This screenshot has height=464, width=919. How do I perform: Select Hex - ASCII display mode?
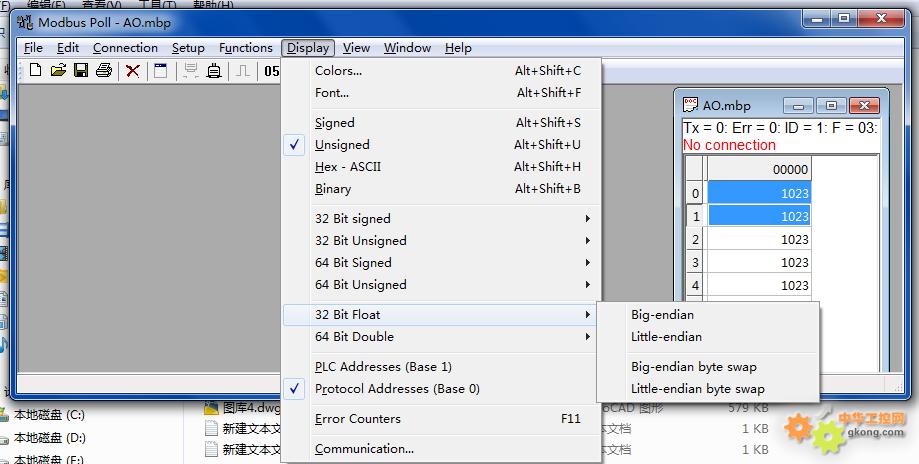point(443,167)
